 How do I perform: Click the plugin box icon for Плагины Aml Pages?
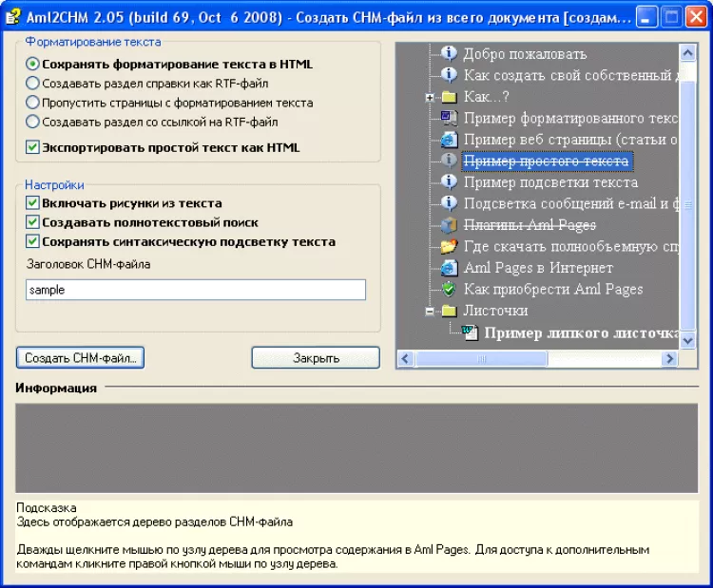[449, 225]
